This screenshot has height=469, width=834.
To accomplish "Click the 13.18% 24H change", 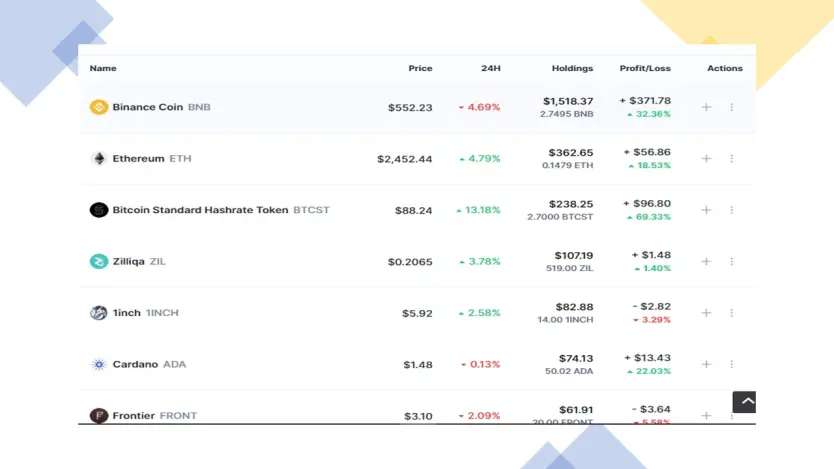I will coord(478,210).
